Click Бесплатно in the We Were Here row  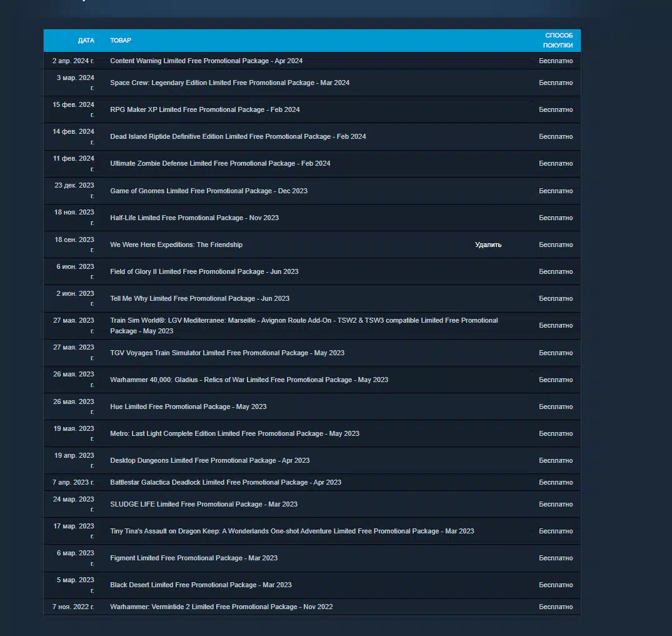[556, 245]
